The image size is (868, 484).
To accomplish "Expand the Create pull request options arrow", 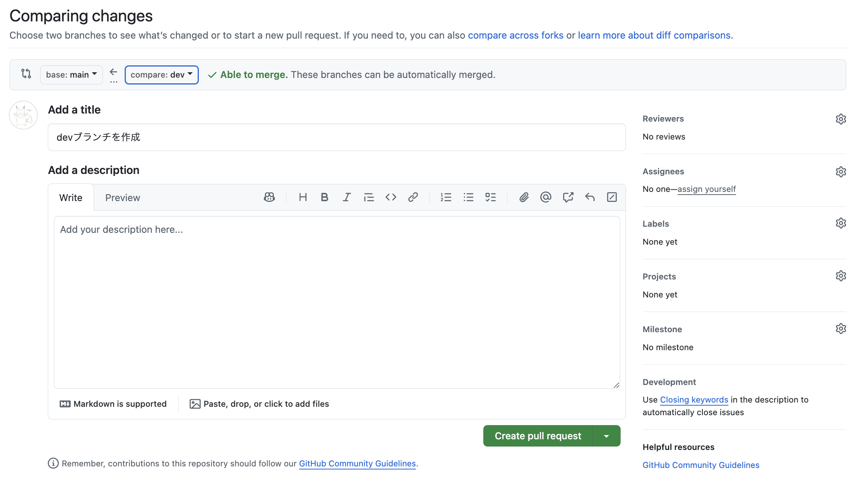I will tap(606, 436).
